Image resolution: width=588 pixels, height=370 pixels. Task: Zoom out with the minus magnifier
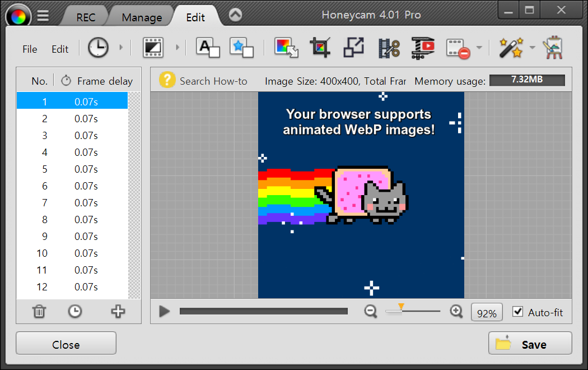371,312
